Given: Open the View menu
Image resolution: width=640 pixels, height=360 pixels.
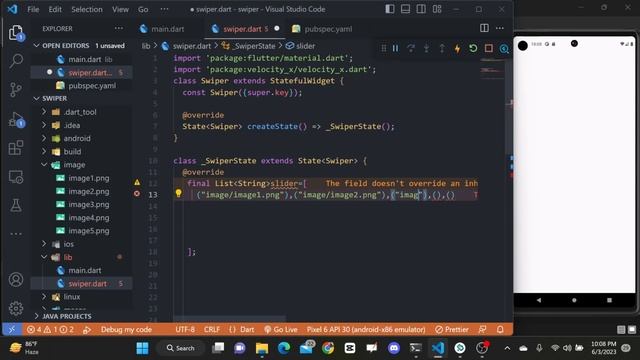Looking at the screenshot, I should click(x=120, y=9).
